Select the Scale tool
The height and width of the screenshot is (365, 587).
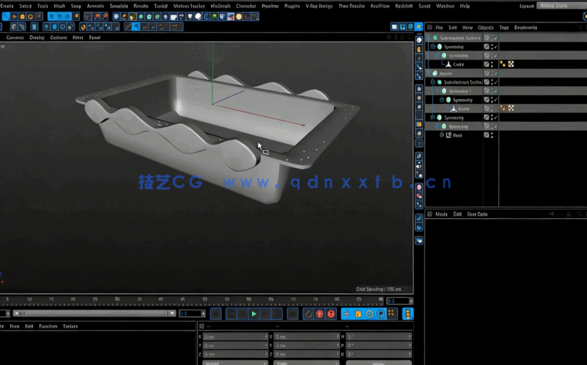[22, 16]
